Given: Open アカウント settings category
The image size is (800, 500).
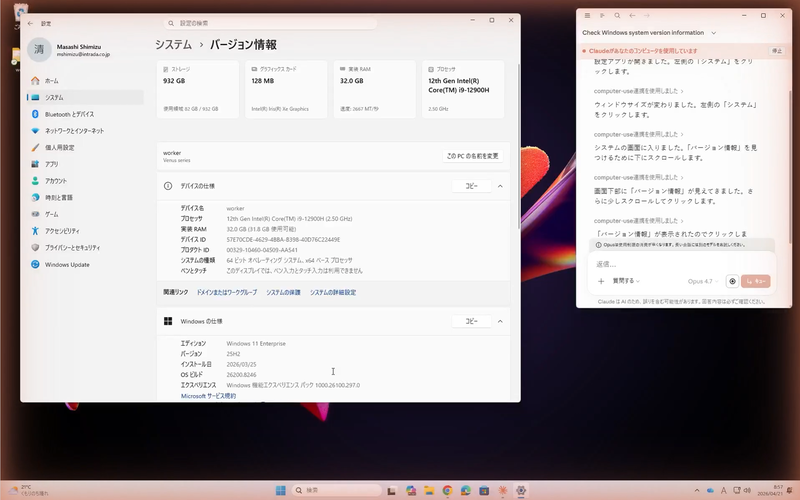Looking at the screenshot, I should click(85, 181).
